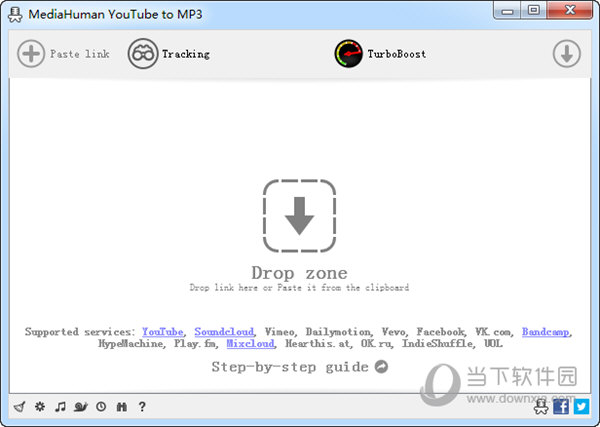
Task: Open the clock history icon
Action: click(x=101, y=406)
